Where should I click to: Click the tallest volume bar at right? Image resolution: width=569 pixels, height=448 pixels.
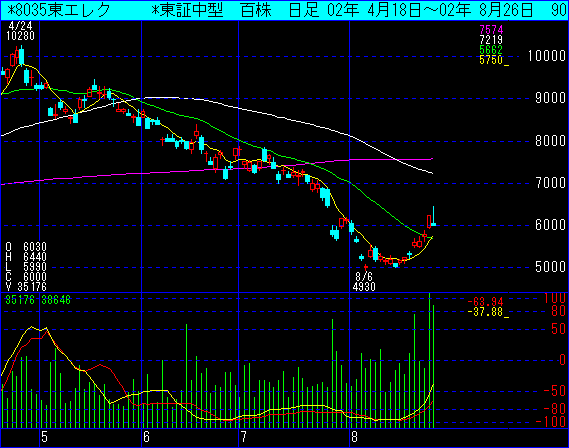click(x=430, y=360)
